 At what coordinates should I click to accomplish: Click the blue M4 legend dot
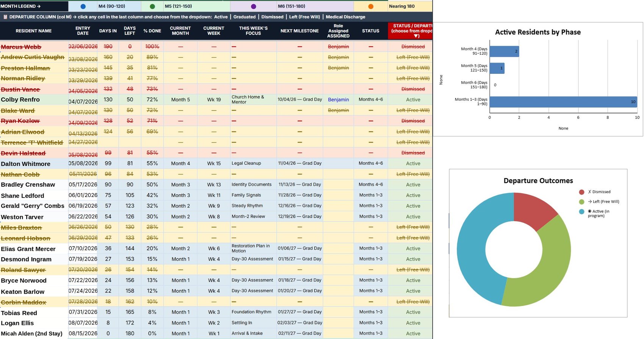click(x=83, y=6)
